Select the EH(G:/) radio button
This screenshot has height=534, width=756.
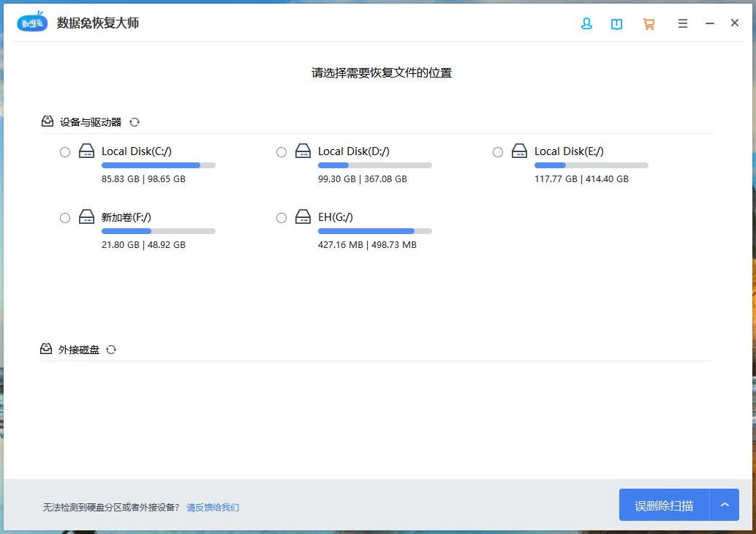281,218
